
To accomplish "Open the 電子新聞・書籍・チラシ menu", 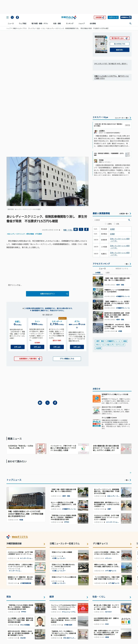I will click(40, 24).
